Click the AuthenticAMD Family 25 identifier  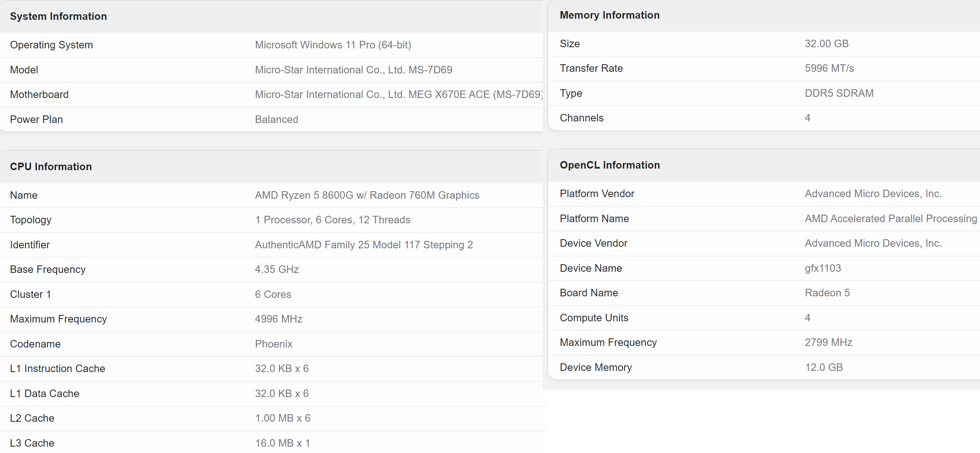point(364,245)
